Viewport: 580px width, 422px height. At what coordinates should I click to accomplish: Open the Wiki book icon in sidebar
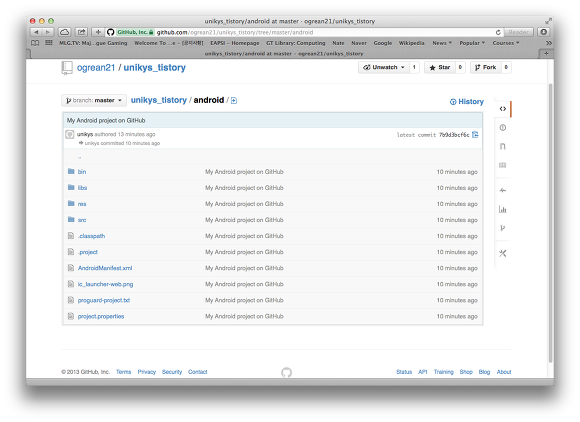pyautogui.click(x=502, y=165)
